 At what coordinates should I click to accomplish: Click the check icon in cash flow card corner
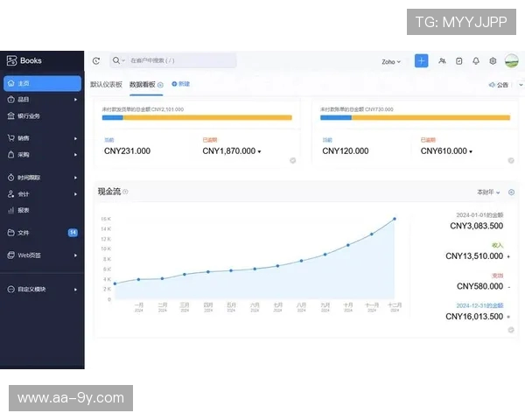[511, 330]
